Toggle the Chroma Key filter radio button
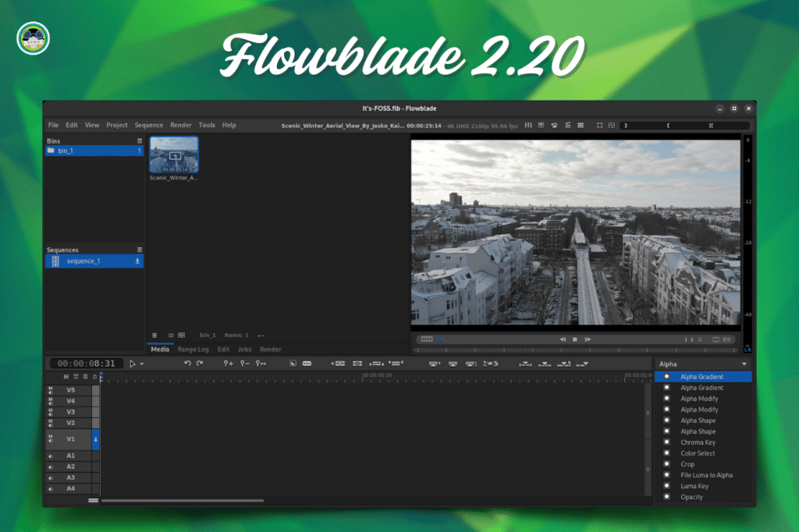Image resolution: width=799 pixels, height=532 pixels. tap(666, 442)
